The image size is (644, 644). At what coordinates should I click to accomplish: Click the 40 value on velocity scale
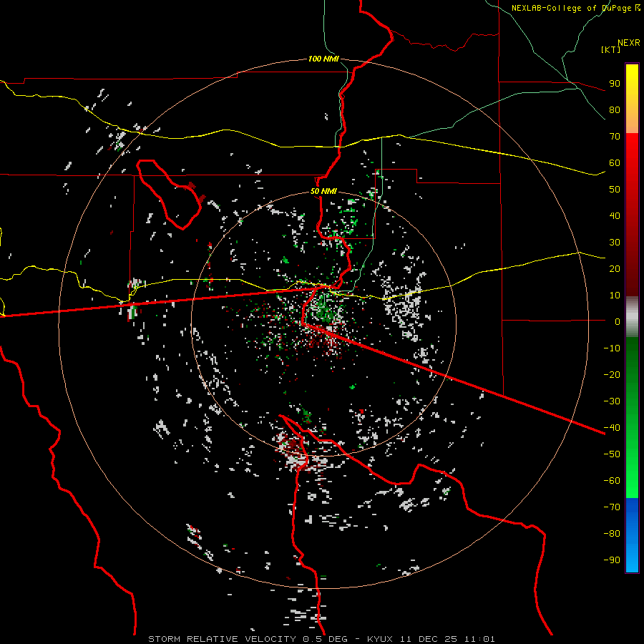[615, 215]
